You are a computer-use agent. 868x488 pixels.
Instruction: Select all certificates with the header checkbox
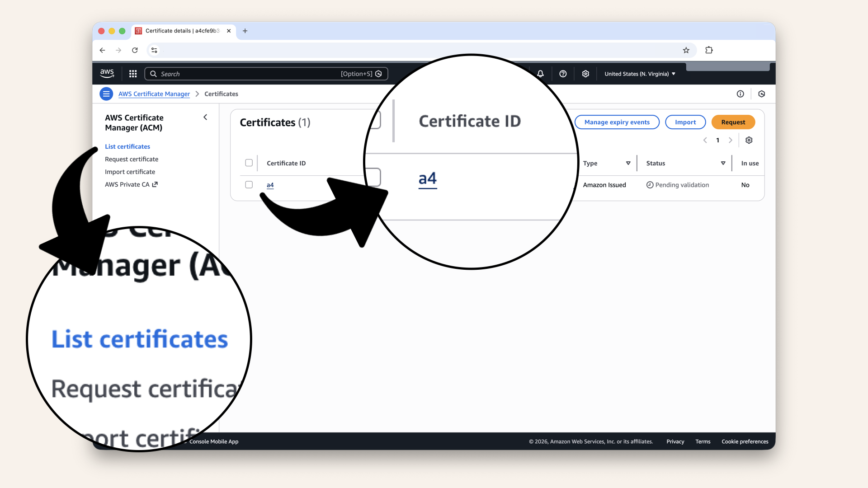click(249, 163)
